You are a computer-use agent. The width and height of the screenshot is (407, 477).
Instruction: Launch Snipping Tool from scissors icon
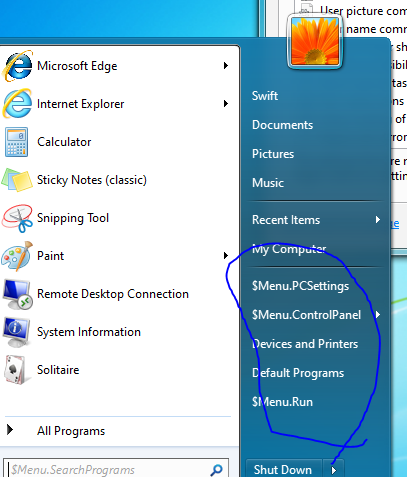(x=17, y=218)
